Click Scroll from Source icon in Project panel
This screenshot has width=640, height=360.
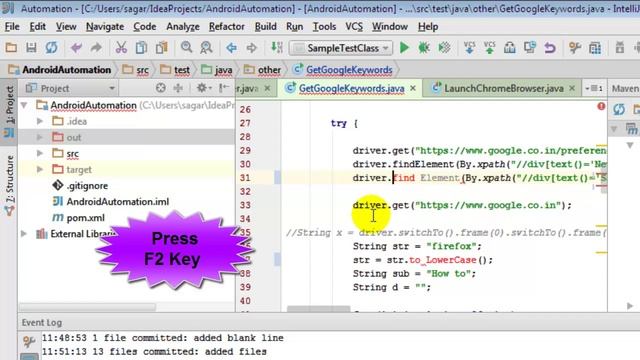pyautogui.click(x=161, y=88)
